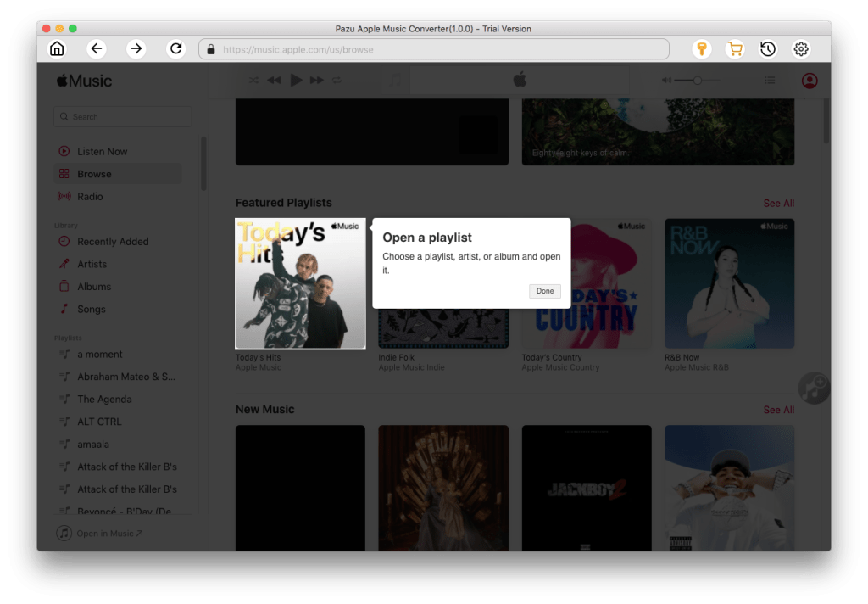Click the floating add-to-convert music button
This screenshot has width=868, height=604.
(813, 388)
